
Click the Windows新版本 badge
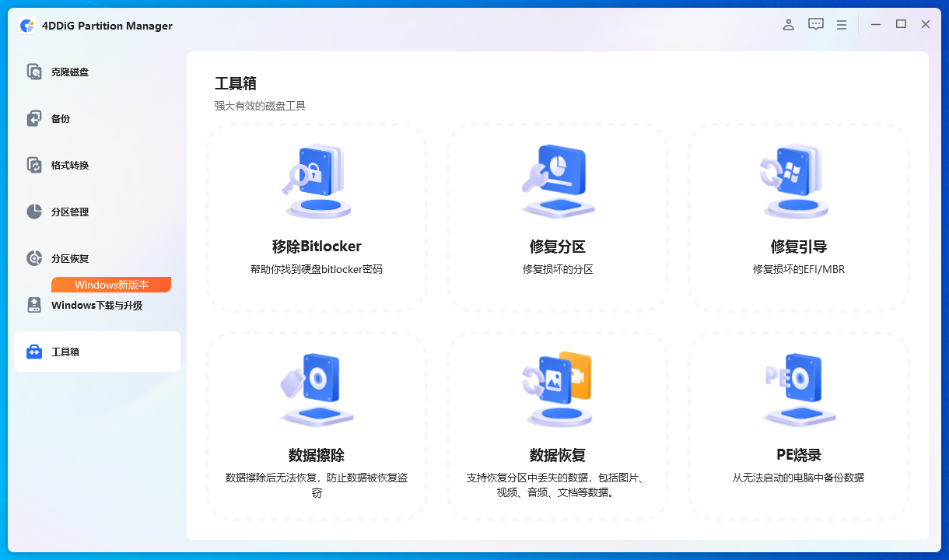pyautogui.click(x=111, y=285)
